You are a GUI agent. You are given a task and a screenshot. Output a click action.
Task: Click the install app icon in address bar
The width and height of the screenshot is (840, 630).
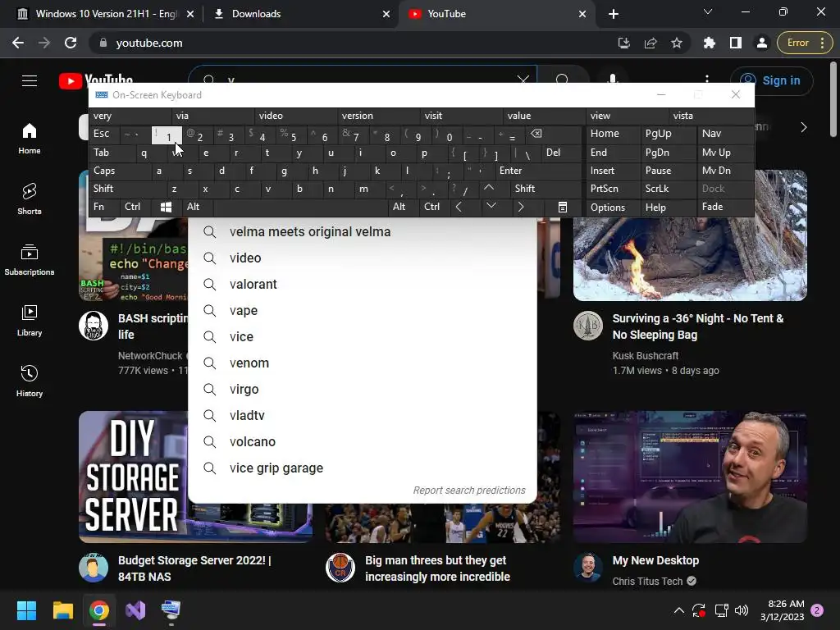pos(624,43)
